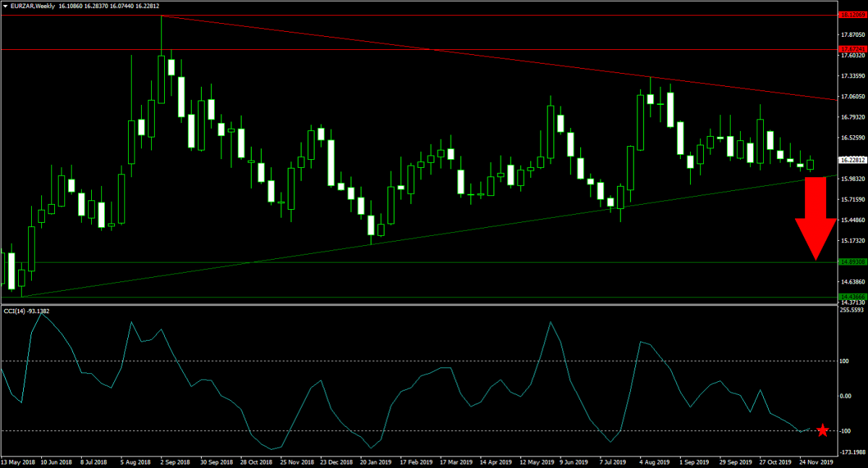Click the 13 May 2018 date label

point(19,461)
